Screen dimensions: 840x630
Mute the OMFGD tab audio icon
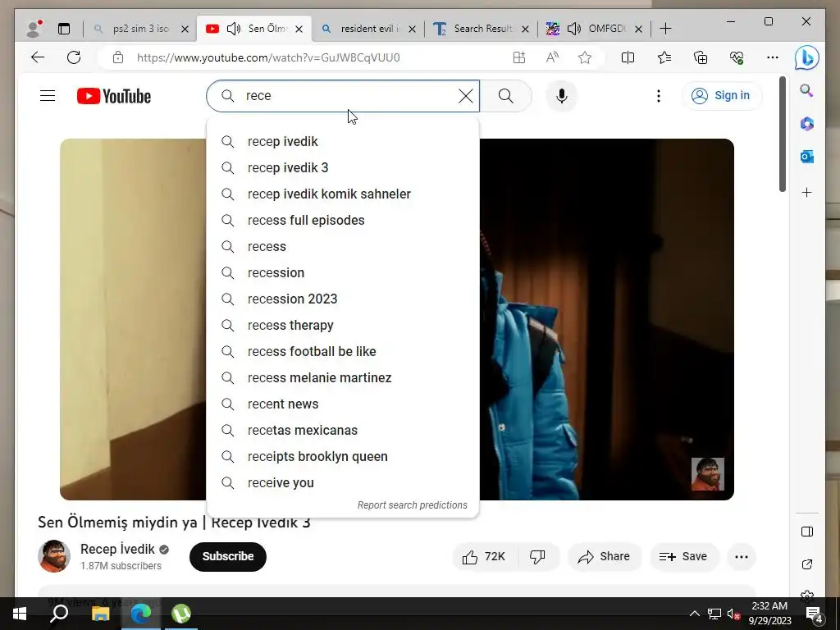pyautogui.click(x=573, y=29)
